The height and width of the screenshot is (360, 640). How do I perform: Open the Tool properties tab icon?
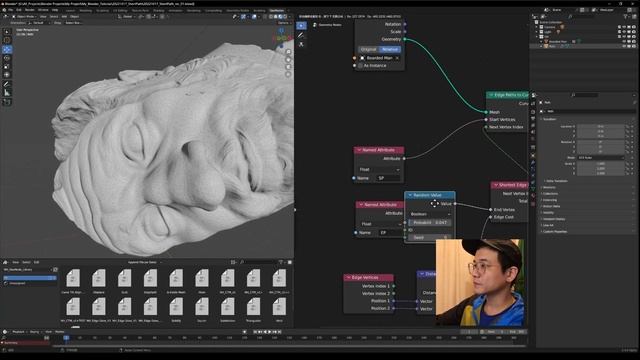(x=533, y=104)
